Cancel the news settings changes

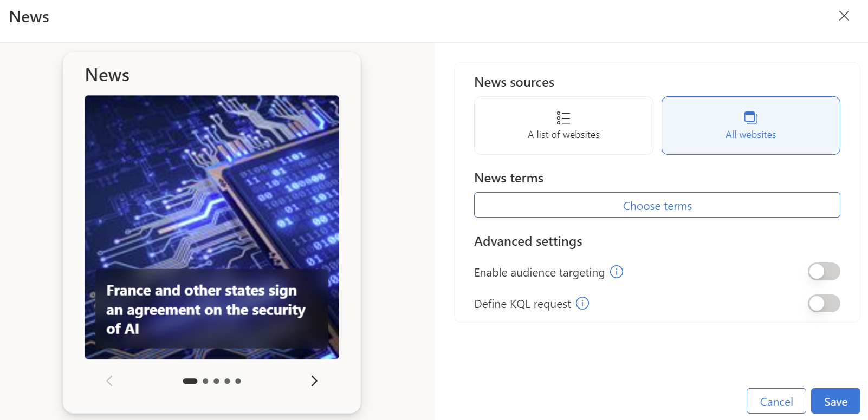point(776,401)
